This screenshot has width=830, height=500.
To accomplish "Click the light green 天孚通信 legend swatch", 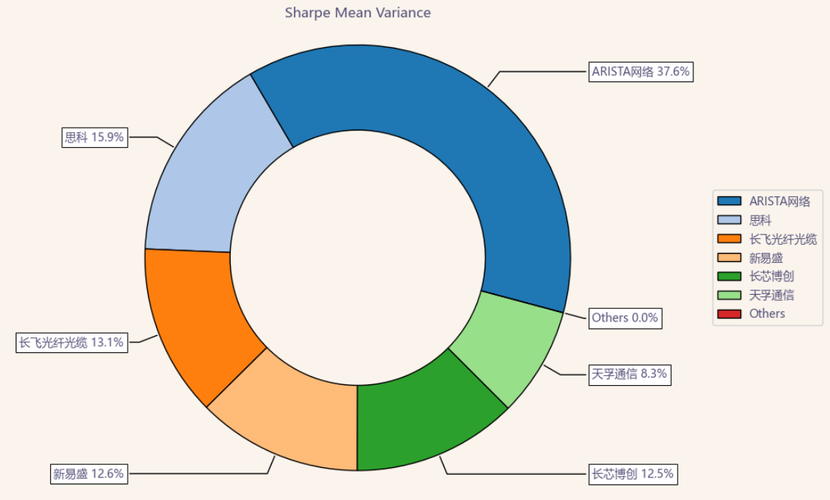I will tap(729, 295).
